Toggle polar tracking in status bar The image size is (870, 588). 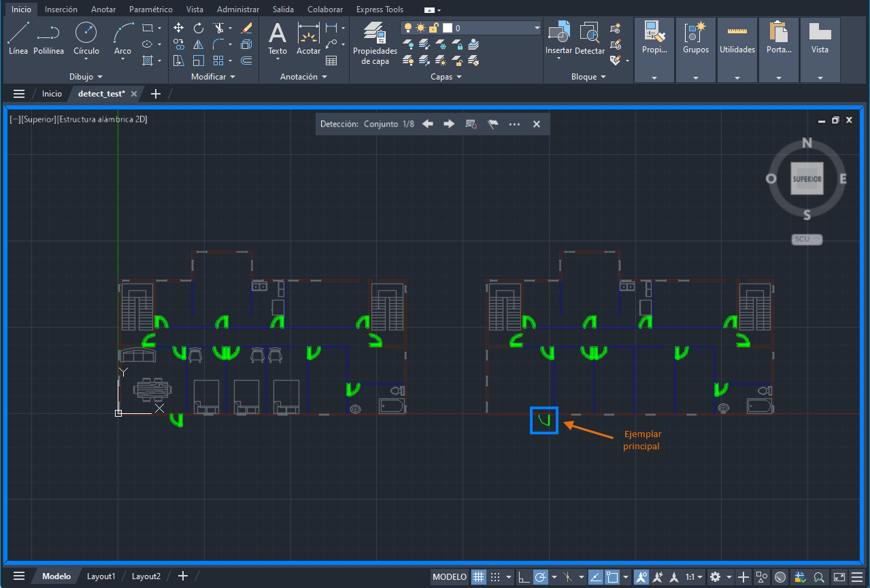[541, 576]
